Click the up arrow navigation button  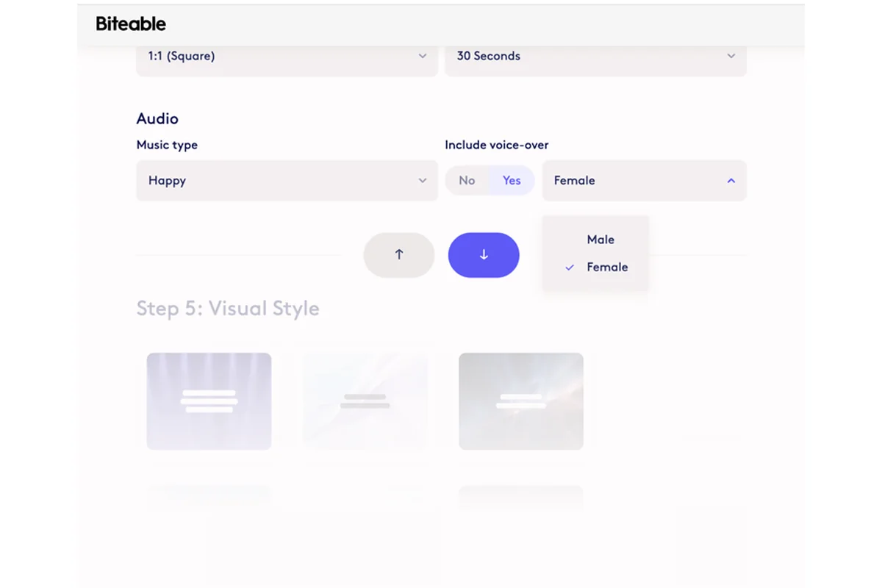(398, 255)
